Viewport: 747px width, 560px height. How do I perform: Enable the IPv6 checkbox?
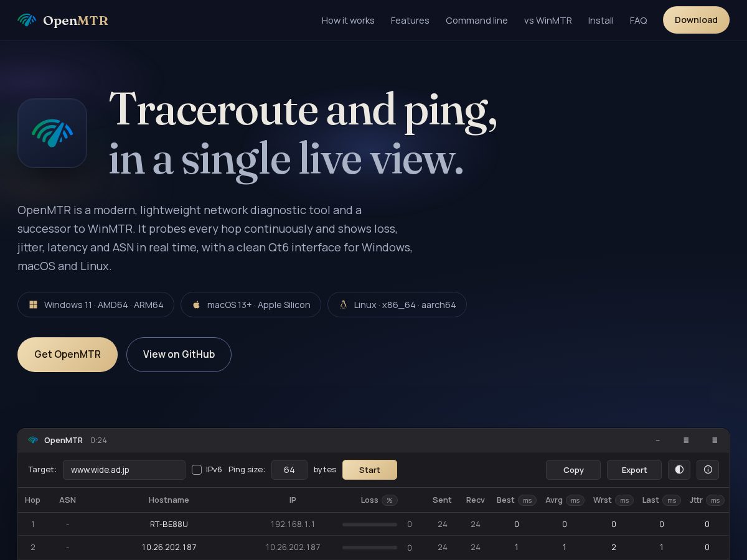click(x=197, y=470)
